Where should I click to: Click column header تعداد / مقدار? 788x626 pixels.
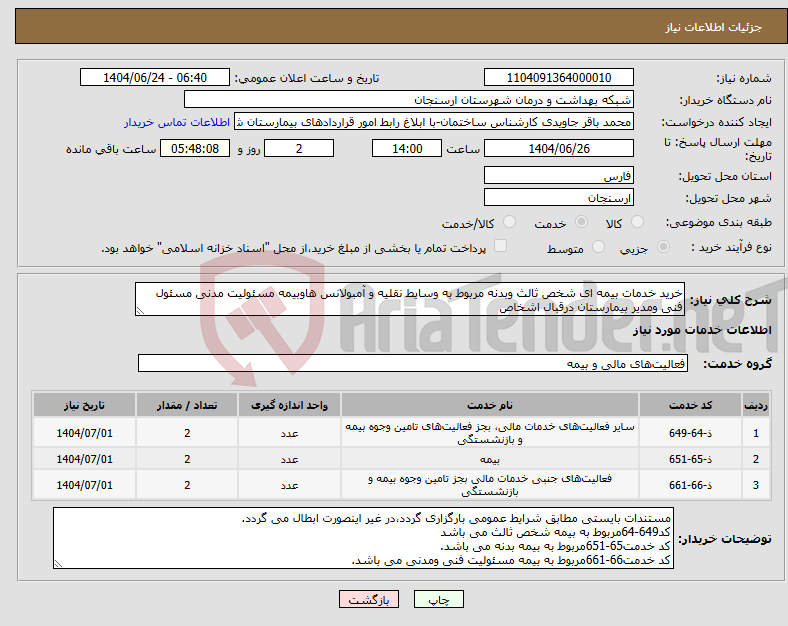[x=187, y=405]
